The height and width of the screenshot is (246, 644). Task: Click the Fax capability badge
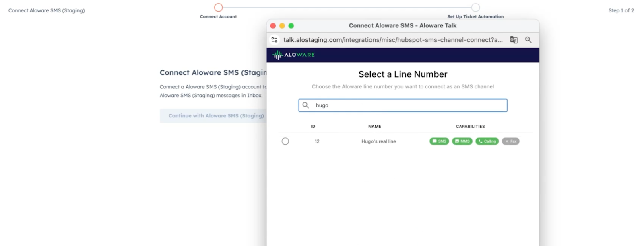coord(510,141)
